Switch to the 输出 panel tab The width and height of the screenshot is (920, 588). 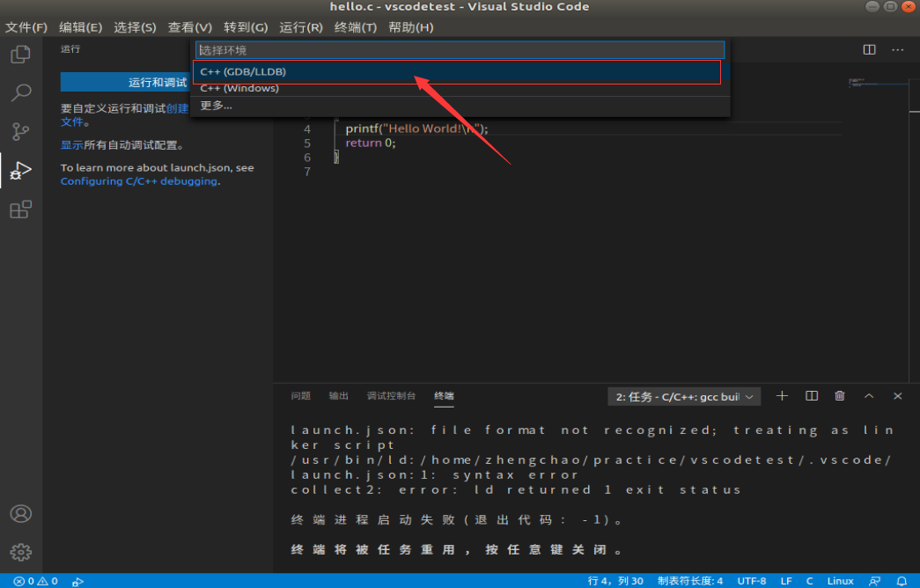(x=339, y=396)
